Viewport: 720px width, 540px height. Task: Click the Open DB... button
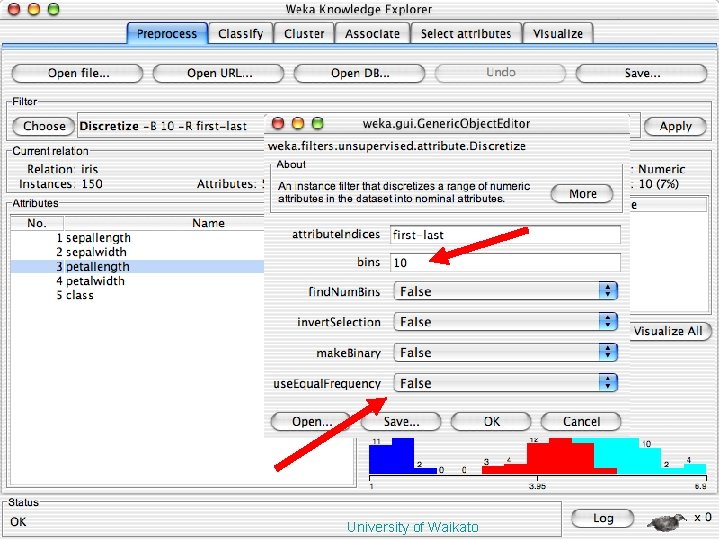(360, 73)
